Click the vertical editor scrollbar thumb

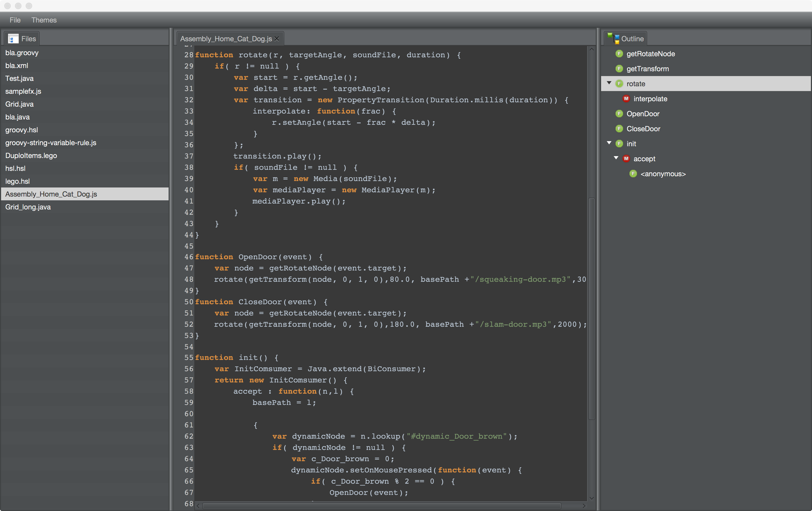pyautogui.click(x=591, y=309)
